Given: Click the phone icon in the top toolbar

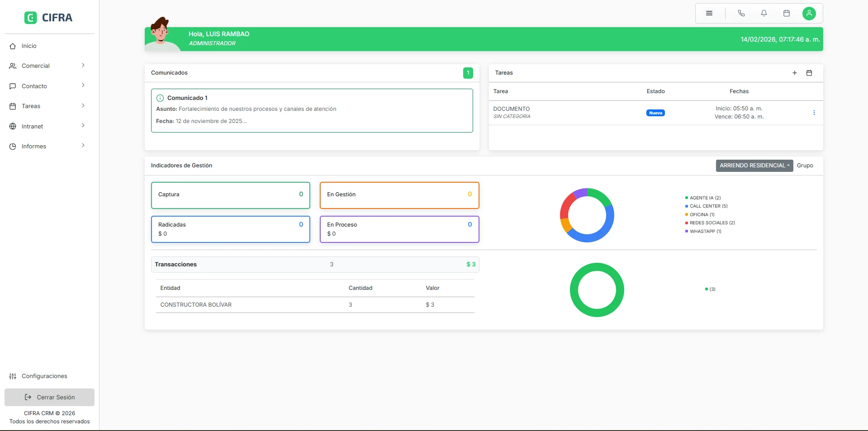Looking at the screenshot, I should 741,13.
